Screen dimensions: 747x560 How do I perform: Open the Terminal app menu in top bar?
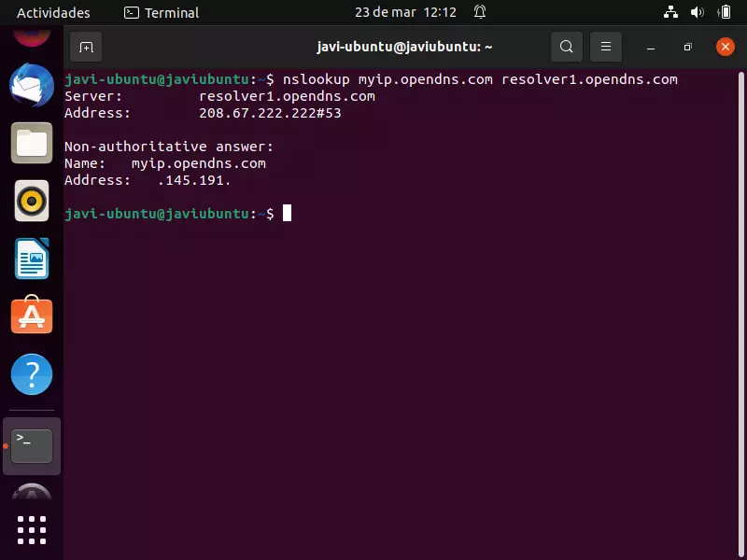(162, 13)
